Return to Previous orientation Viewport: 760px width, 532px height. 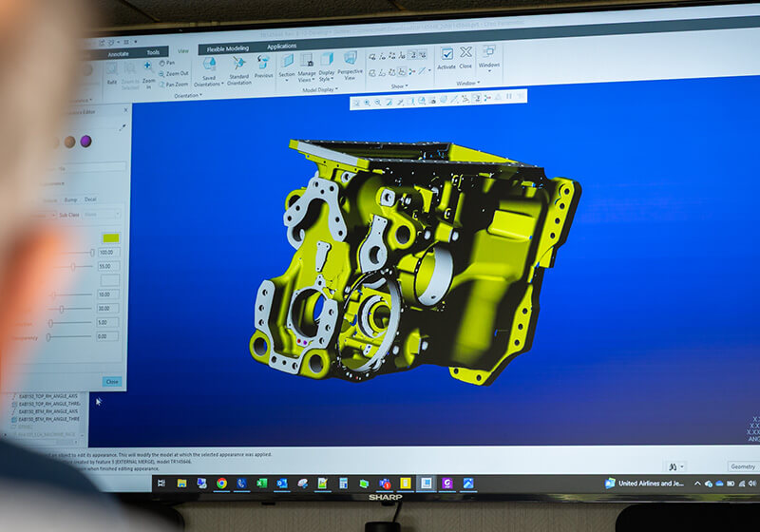pyautogui.click(x=264, y=66)
